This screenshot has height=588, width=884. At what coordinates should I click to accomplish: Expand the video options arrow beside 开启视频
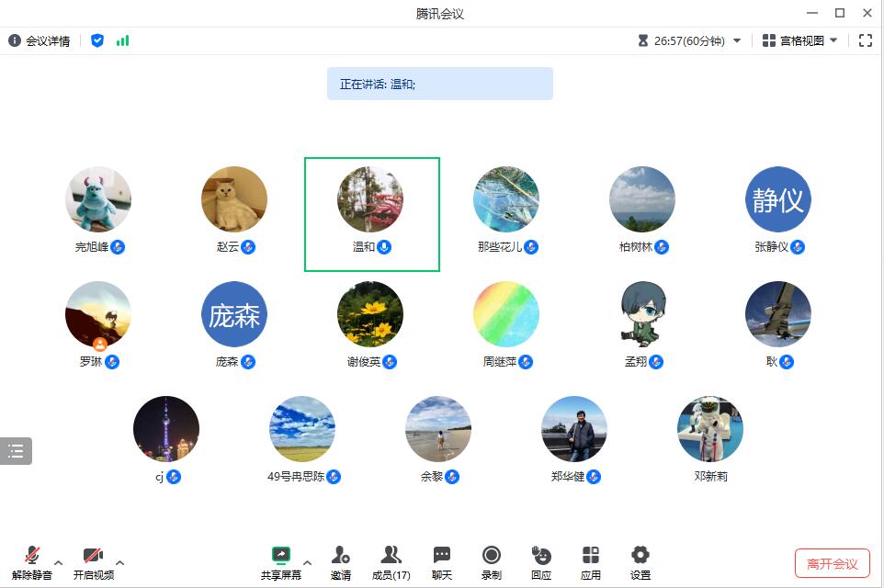pos(119,562)
